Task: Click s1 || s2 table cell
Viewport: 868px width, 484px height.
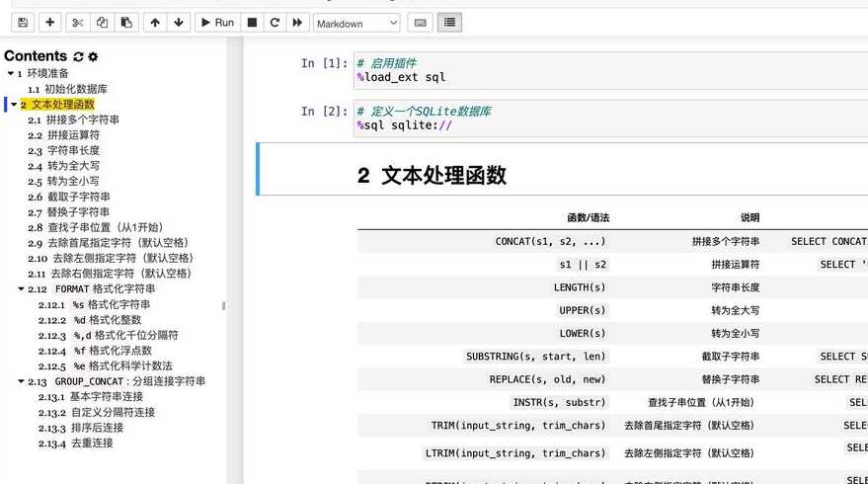Action: [x=583, y=264]
